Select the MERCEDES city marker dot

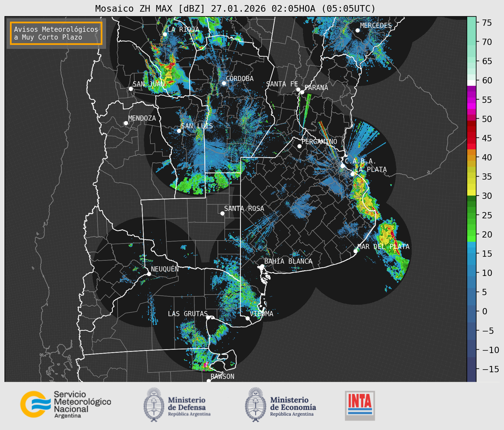coord(358,31)
